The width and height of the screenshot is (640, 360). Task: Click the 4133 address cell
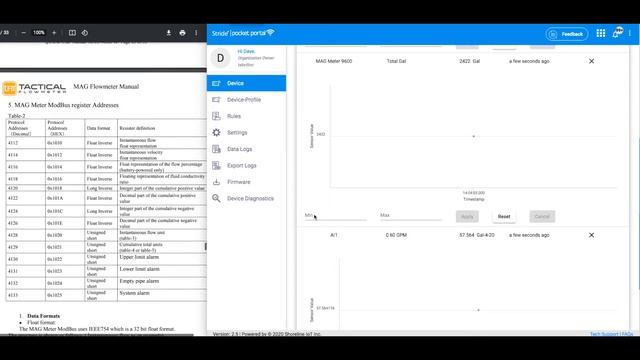(25, 295)
